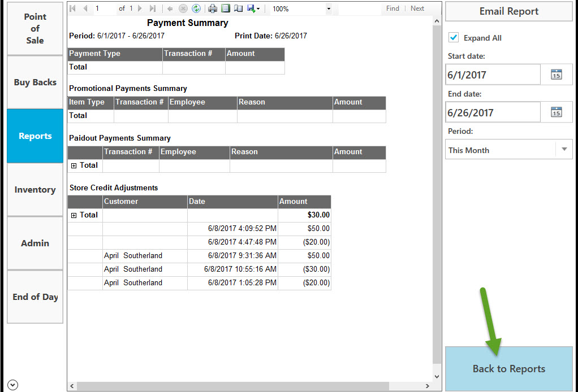
Task: Open Page Setup via its icon
Action: [x=240, y=8]
